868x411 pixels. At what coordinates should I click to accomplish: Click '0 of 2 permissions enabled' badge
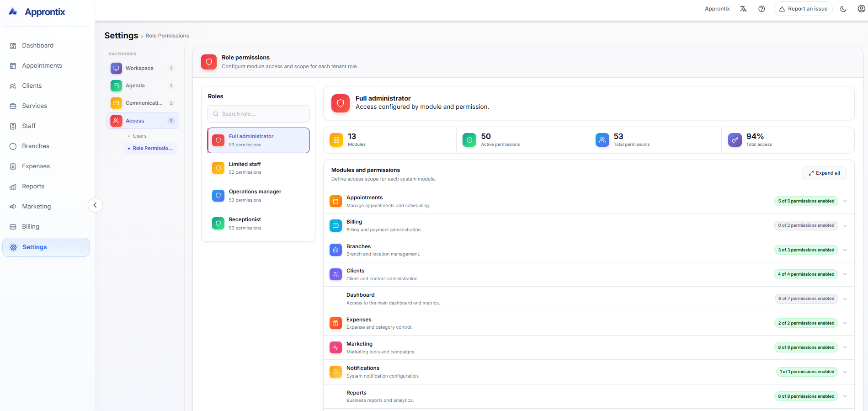click(806, 225)
